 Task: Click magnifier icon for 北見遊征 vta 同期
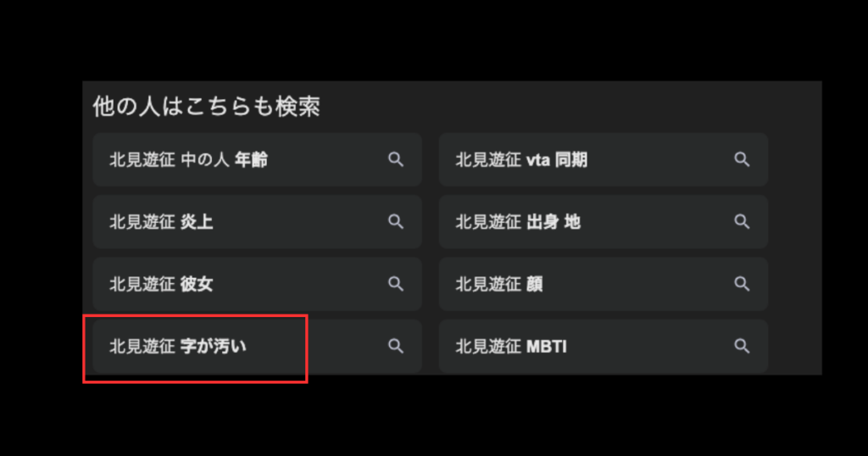coord(742,159)
